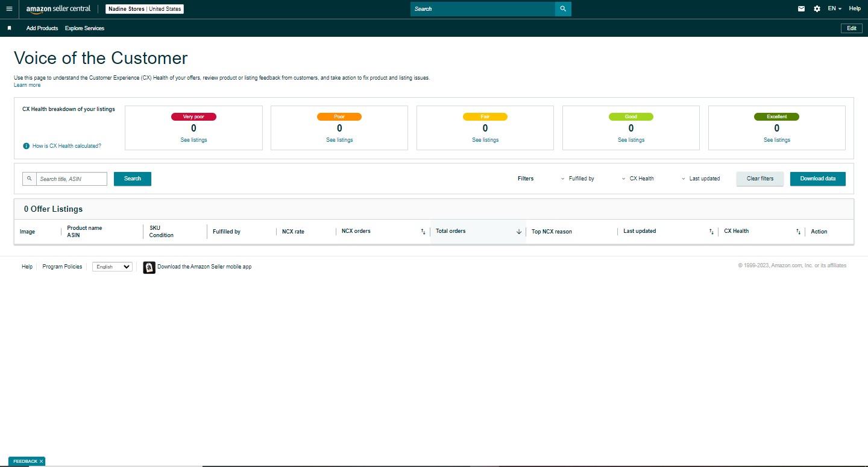This screenshot has width=868, height=467.
Task: Click the Last updated column header
Action: pos(640,231)
